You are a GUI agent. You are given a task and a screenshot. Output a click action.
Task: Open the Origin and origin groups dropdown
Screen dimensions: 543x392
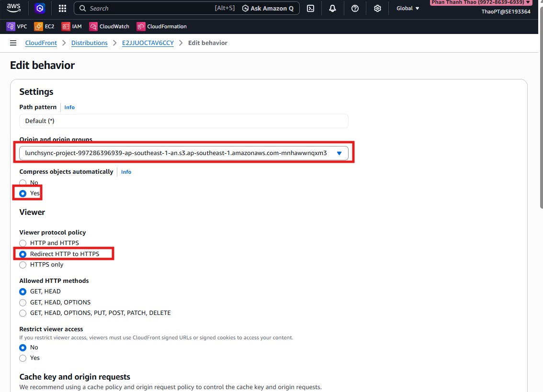tap(339, 153)
